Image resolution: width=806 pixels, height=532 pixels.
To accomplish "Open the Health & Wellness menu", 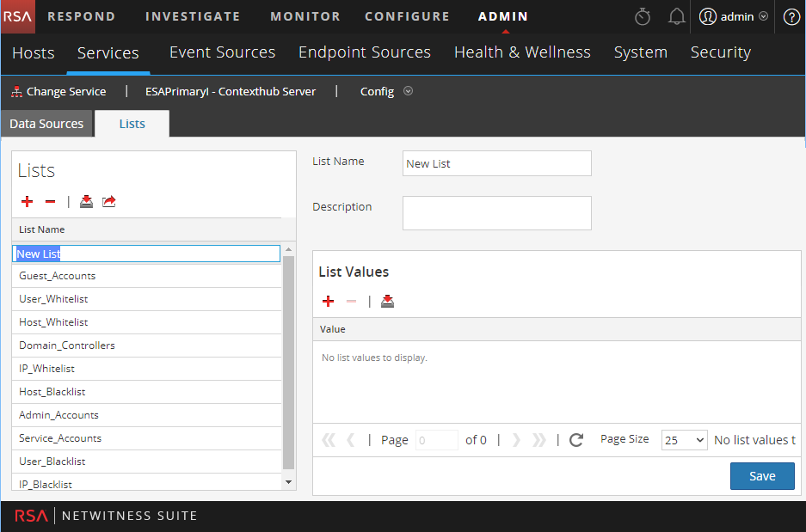I will pos(522,52).
